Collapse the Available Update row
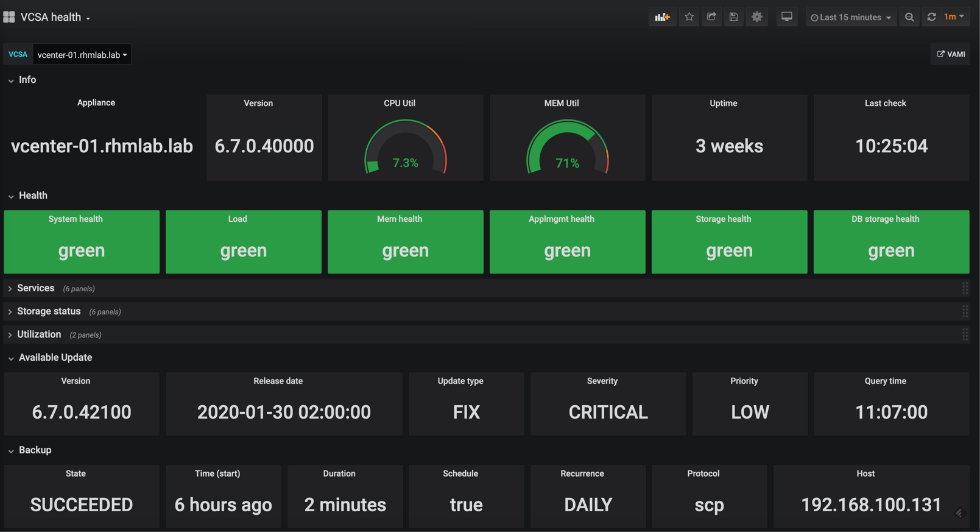This screenshot has height=532, width=980. (50, 358)
